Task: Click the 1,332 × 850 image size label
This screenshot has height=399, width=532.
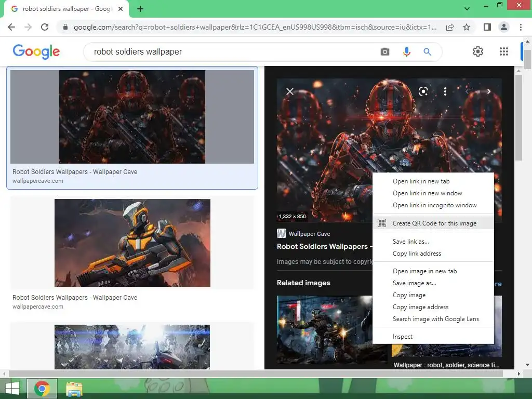Action: coord(292,217)
